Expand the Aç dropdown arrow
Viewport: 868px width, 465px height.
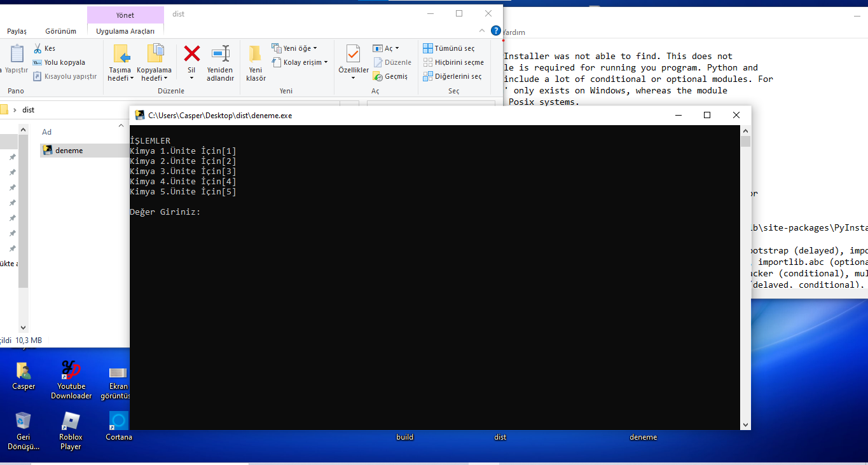tap(397, 48)
